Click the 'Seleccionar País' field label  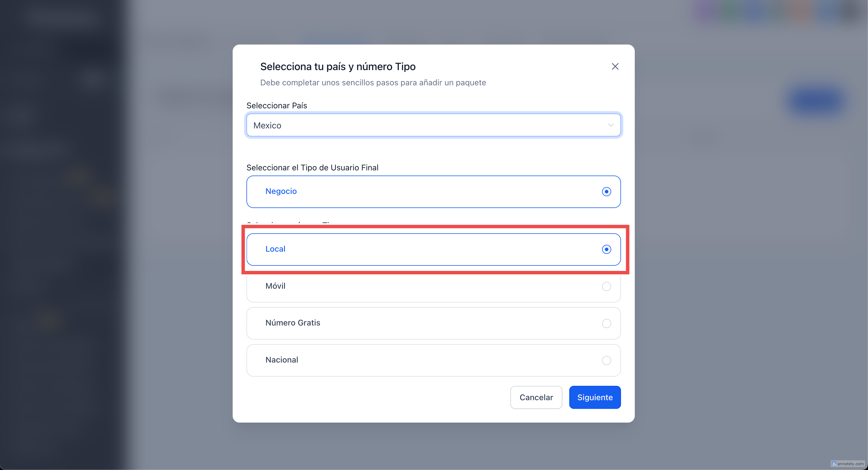pyautogui.click(x=277, y=105)
